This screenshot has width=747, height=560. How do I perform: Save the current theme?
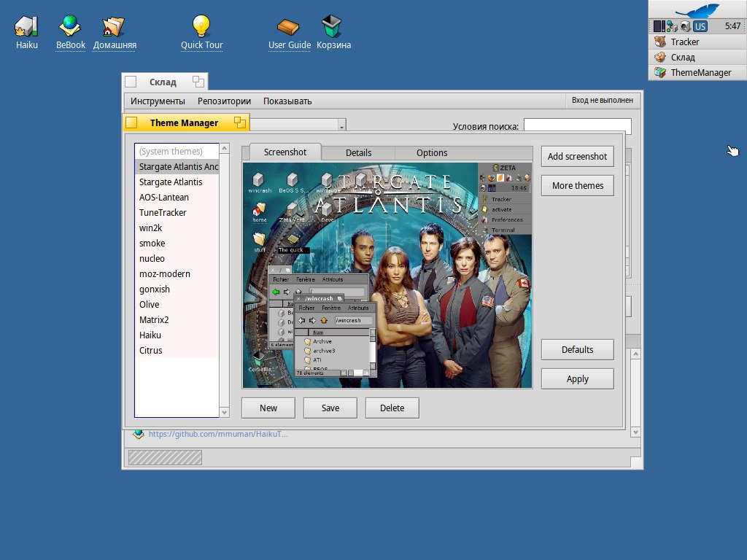click(330, 408)
